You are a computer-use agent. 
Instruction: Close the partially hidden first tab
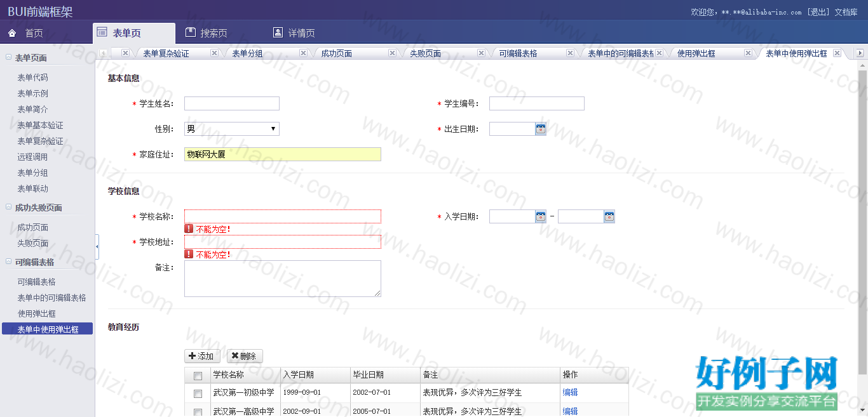coord(125,53)
